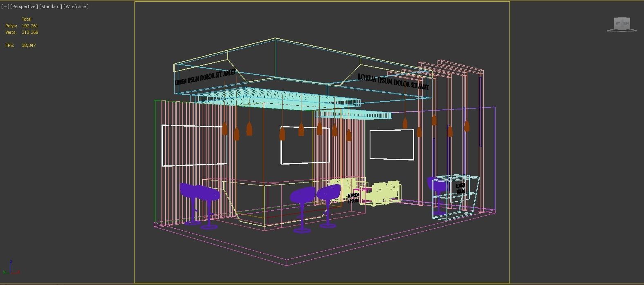Click the 'Total' statistics header
Screen dimensions: 644x285
[x=27, y=19]
